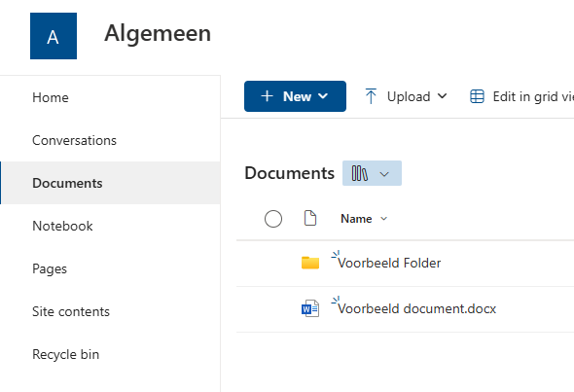Toggle the select all items circle

[273, 219]
